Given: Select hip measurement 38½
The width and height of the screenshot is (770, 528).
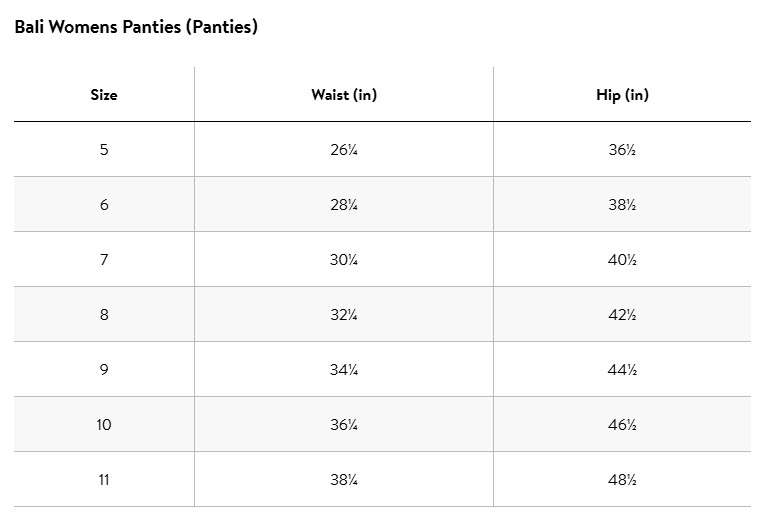Looking at the screenshot, I should pyautogui.click(x=622, y=205).
